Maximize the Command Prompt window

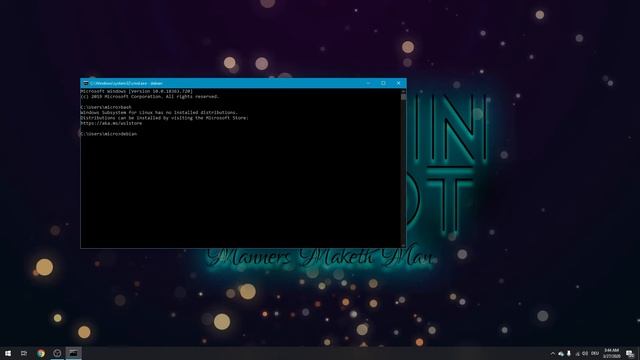click(383, 83)
